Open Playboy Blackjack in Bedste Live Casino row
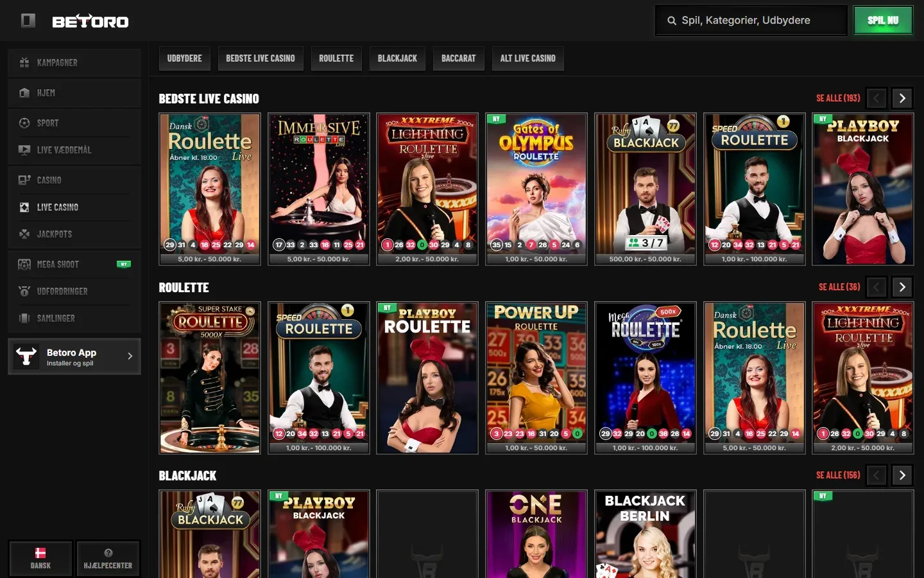 [x=863, y=189]
